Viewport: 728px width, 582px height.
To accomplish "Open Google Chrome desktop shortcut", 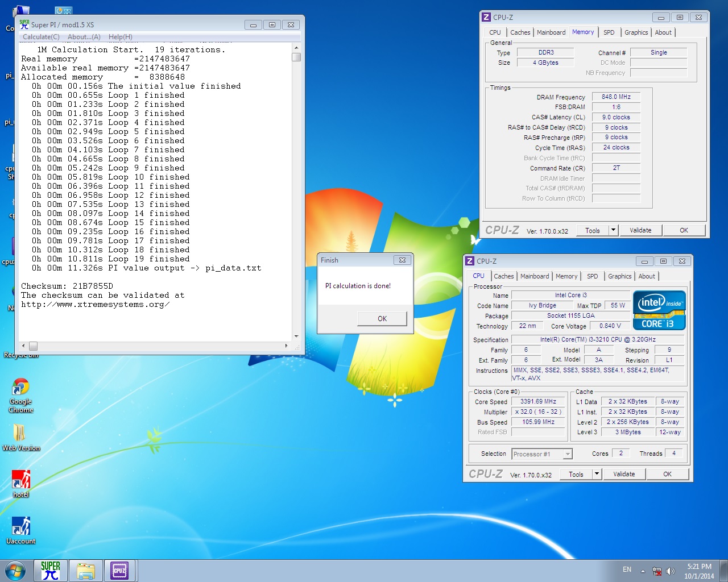I will click(20, 395).
